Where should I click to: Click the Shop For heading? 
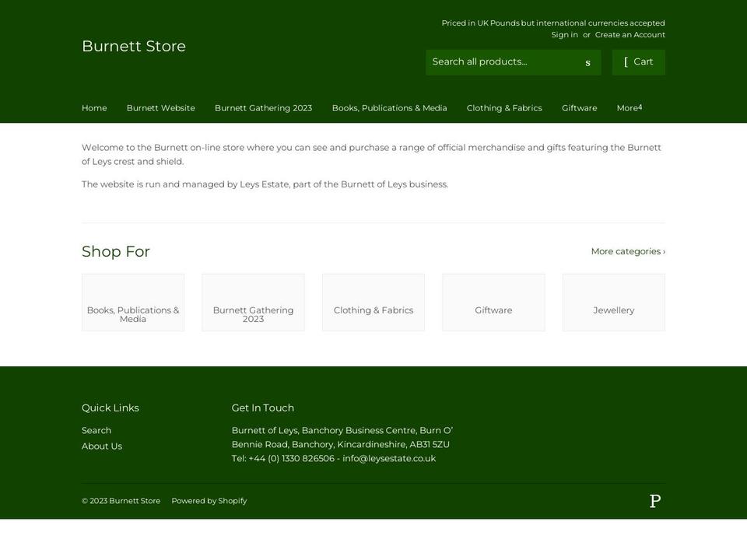(116, 251)
